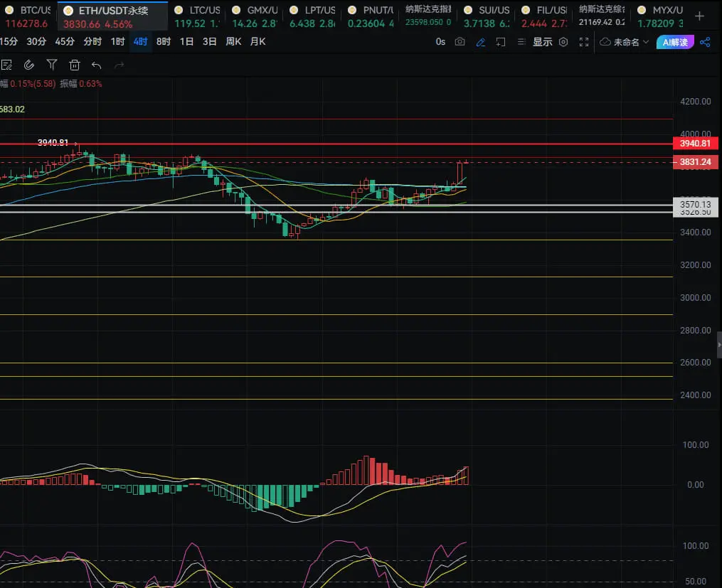Select the 15分 timeframe
722x588 pixels.
click(x=9, y=41)
